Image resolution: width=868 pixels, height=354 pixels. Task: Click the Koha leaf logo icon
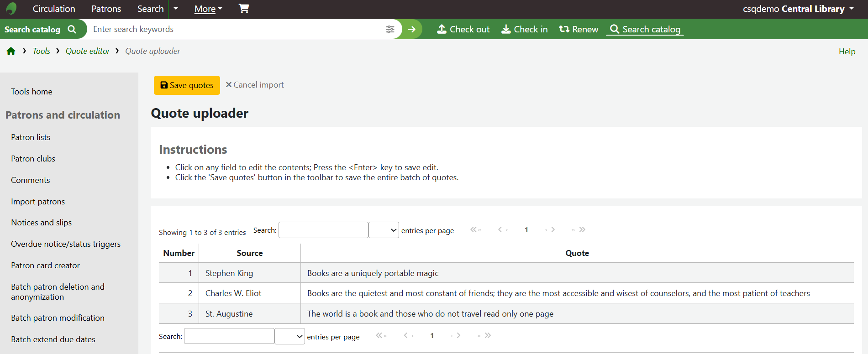tap(11, 9)
